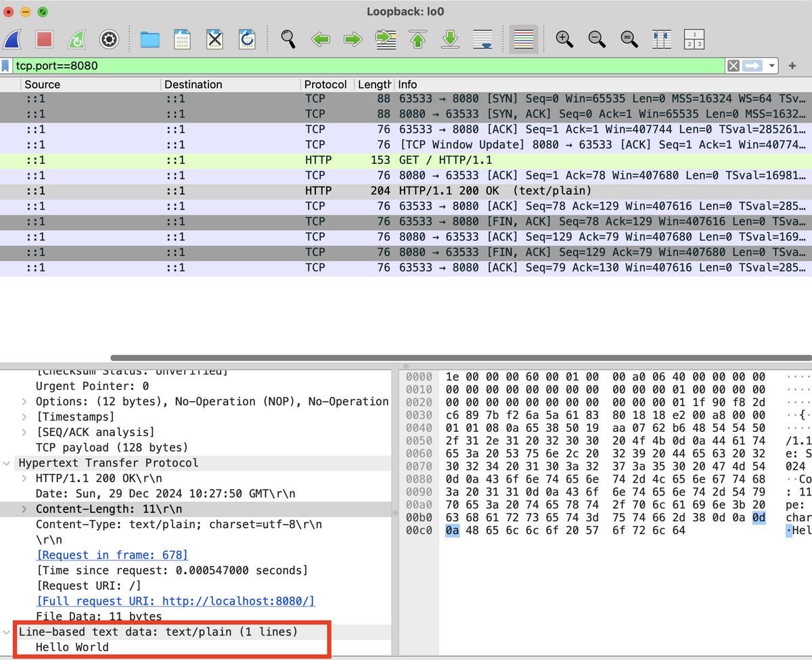The image size is (812, 660).
Task: Select the Hello World text data line
Action: (x=72, y=647)
